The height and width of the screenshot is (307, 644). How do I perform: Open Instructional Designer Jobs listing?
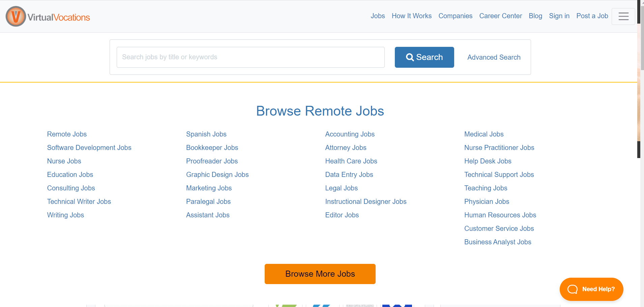pos(365,202)
